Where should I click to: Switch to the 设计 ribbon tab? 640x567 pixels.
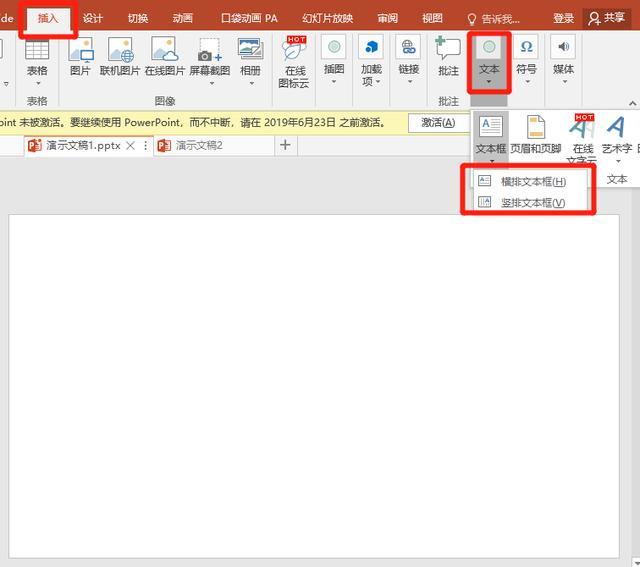pyautogui.click(x=93, y=18)
